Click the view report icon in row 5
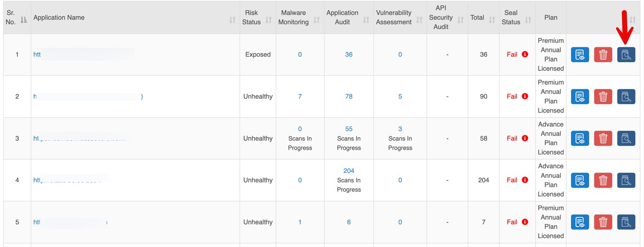This screenshot has height=247, width=644. coord(580,222)
